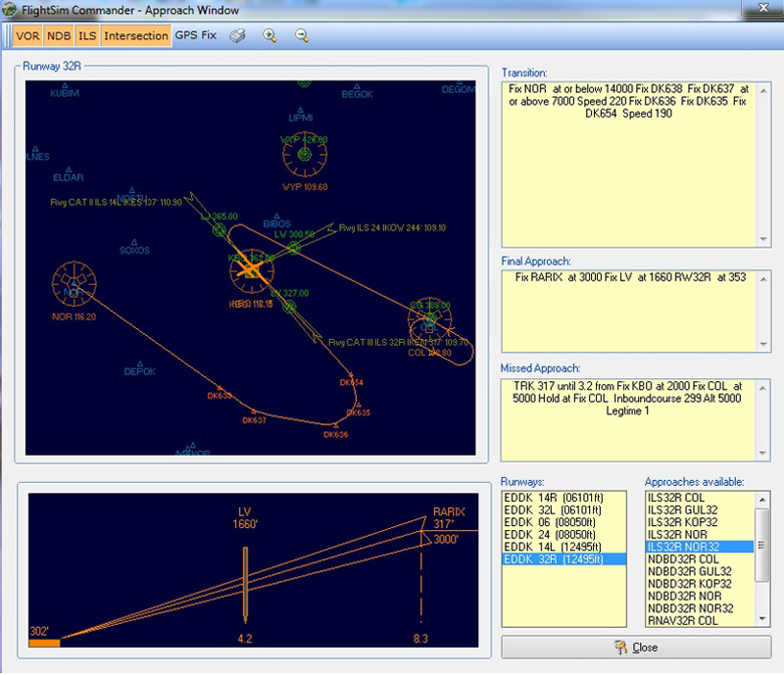Viewport: 784px width, 675px height.
Task: Click the FlightSim Commander title bar icon
Action: pos(10,10)
